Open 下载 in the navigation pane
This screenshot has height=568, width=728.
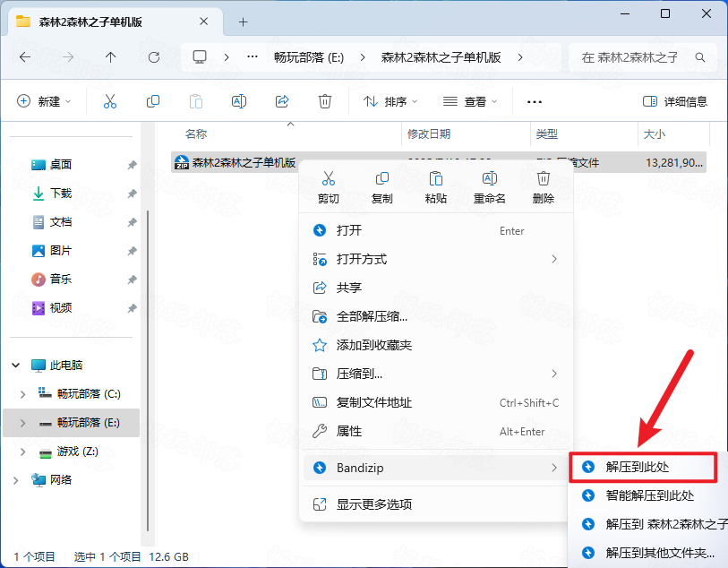(60, 194)
